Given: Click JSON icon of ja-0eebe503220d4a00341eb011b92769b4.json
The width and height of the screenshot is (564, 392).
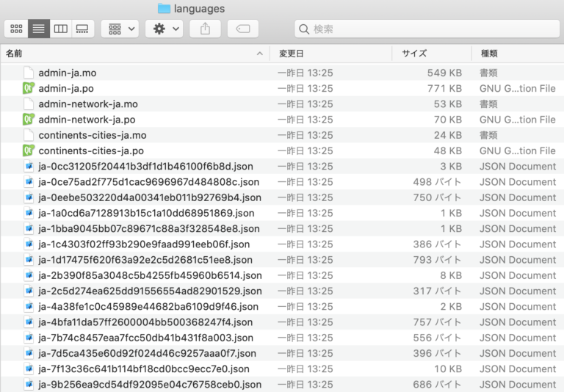Looking at the screenshot, I should click(x=29, y=197).
